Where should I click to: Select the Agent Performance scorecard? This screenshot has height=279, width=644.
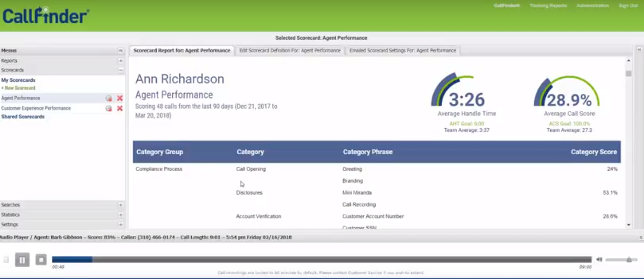[21, 98]
